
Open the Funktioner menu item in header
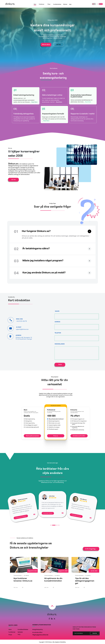[42, 4]
